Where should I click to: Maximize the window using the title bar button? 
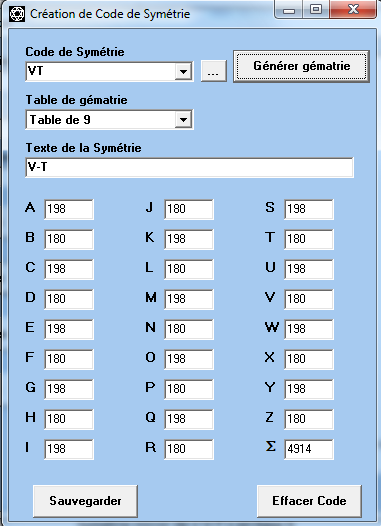pyautogui.click(x=316, y=9)
